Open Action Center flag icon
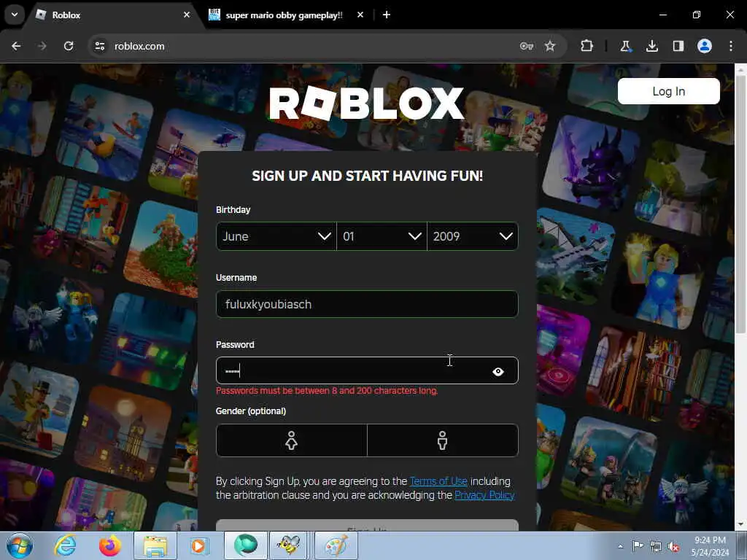 pos(638,546)
